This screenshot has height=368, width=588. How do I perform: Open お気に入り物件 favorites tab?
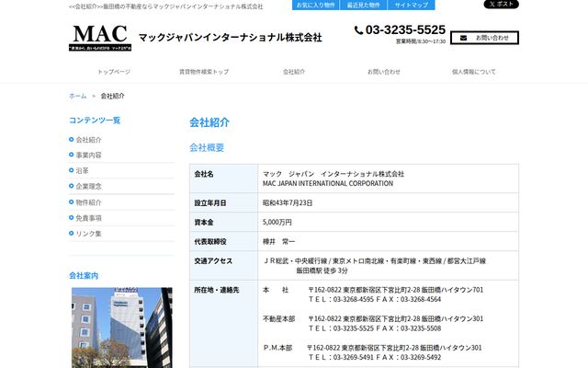click(316, 5)
